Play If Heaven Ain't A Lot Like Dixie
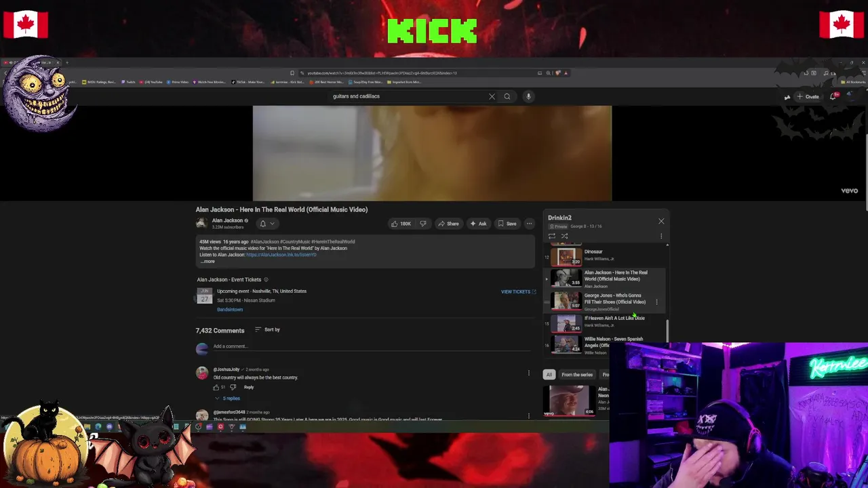 point(604,323)
